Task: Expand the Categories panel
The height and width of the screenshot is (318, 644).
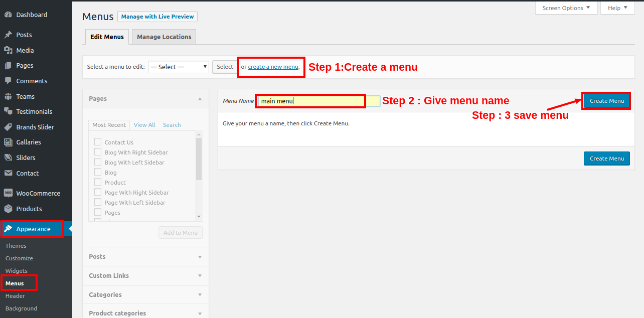Action: [x=145, y=295]
